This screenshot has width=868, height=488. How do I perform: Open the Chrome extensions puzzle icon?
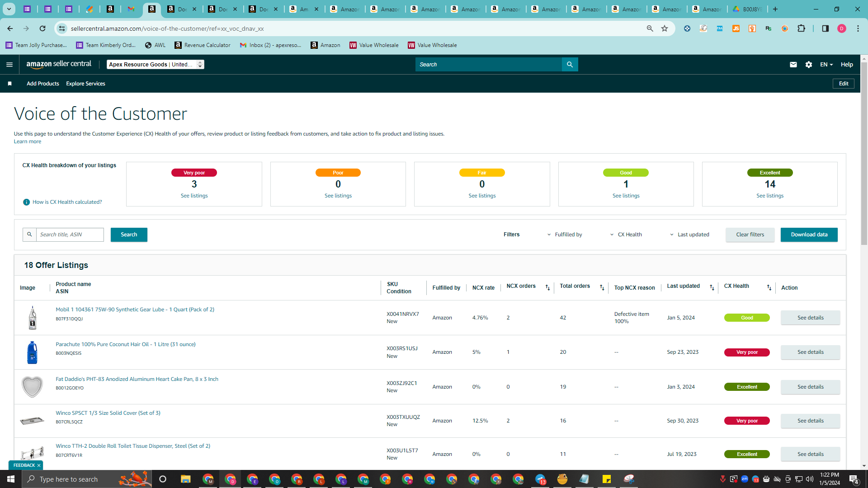click(801, 28)
